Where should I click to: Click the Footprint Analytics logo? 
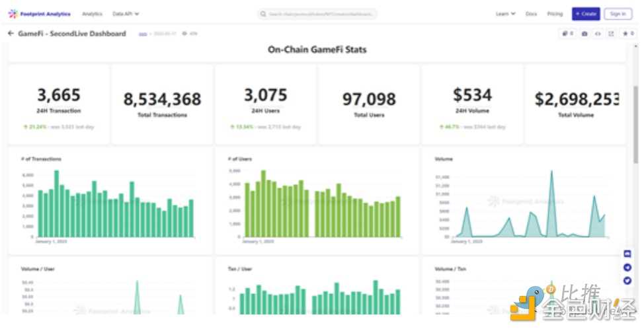coord(40,14)
